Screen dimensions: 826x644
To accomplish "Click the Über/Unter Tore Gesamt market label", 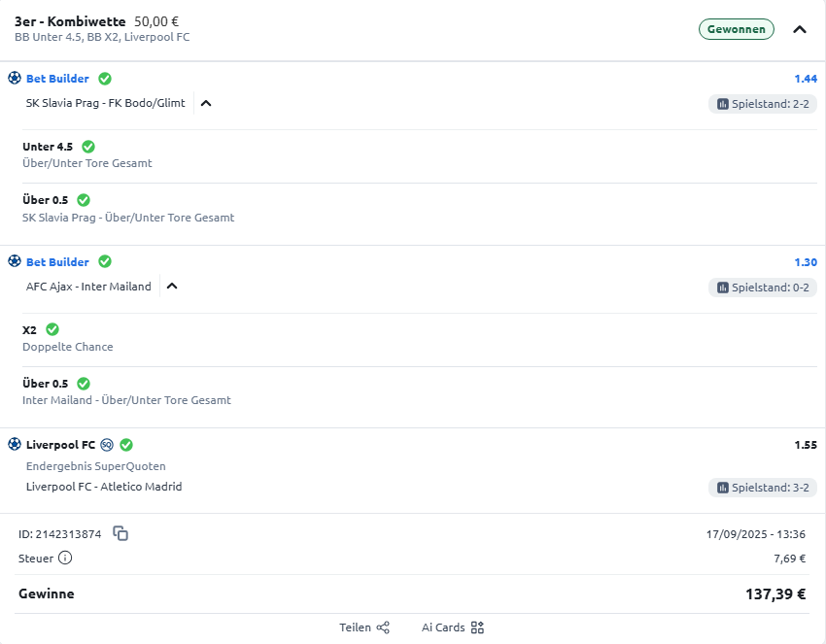I will pos(86,163).
